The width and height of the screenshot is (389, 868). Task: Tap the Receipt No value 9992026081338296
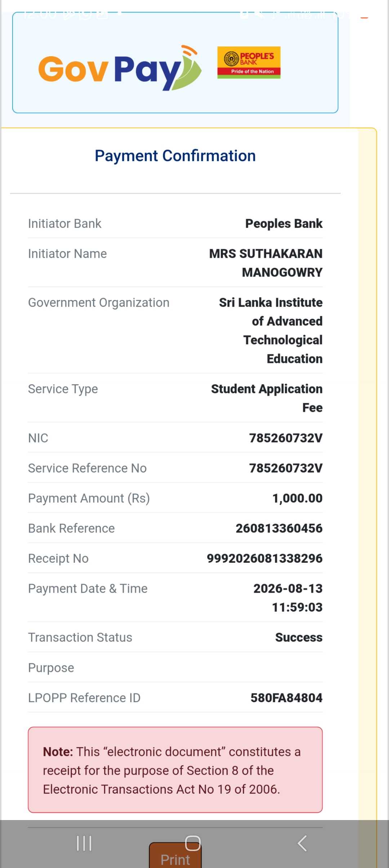tap(265, 558)
